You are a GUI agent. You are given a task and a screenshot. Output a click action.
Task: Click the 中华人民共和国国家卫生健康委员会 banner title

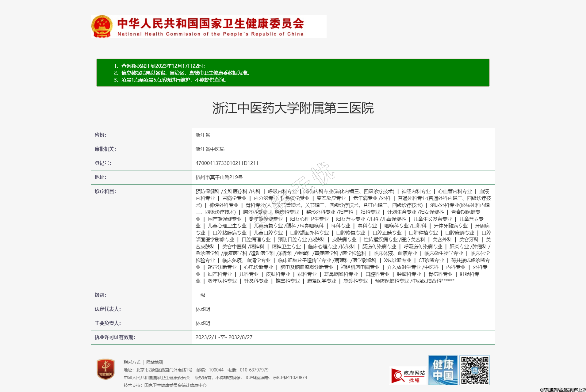point(210,23)
